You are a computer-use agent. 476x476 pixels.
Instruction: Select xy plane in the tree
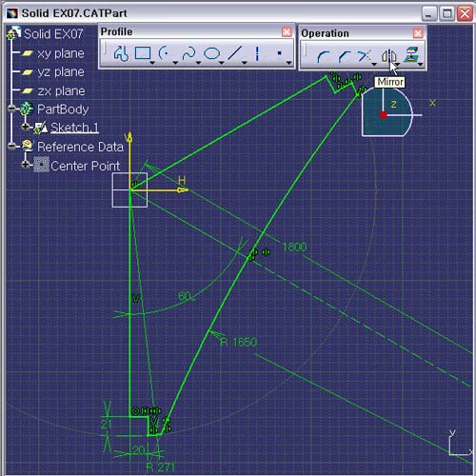[x=61, y=53]
